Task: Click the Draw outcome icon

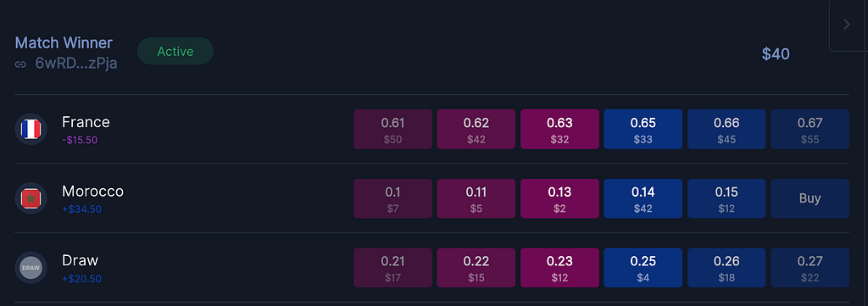Action: [31, 268]
